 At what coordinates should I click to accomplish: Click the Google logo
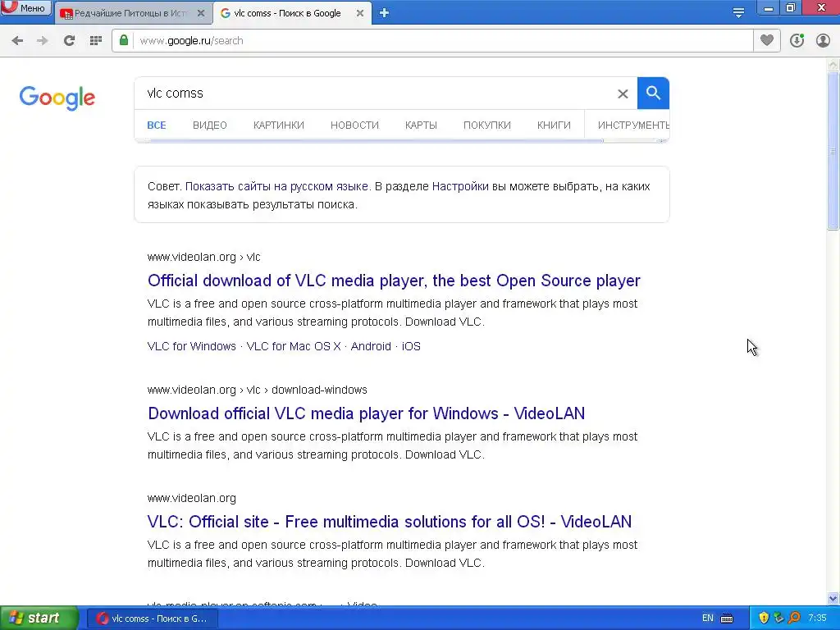[57, 98]
